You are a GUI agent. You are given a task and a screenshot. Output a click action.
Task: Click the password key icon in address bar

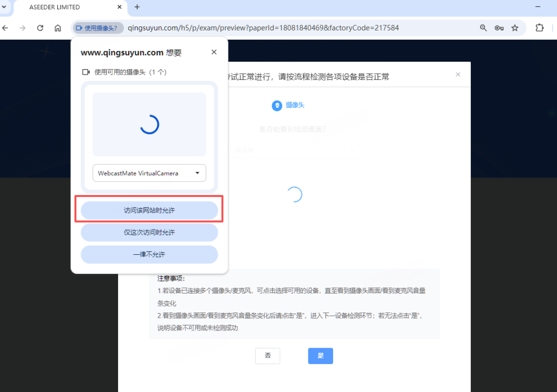[x=499, y=28]
